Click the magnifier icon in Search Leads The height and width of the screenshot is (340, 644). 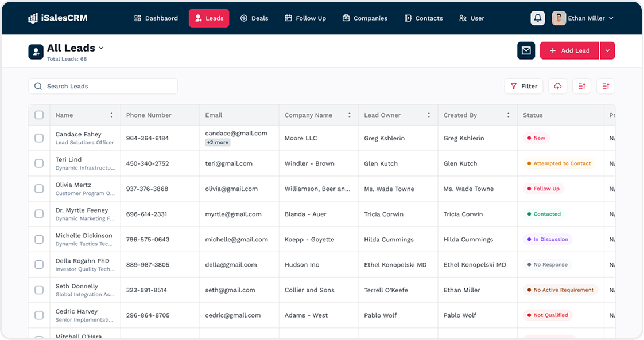coord(38,86)
